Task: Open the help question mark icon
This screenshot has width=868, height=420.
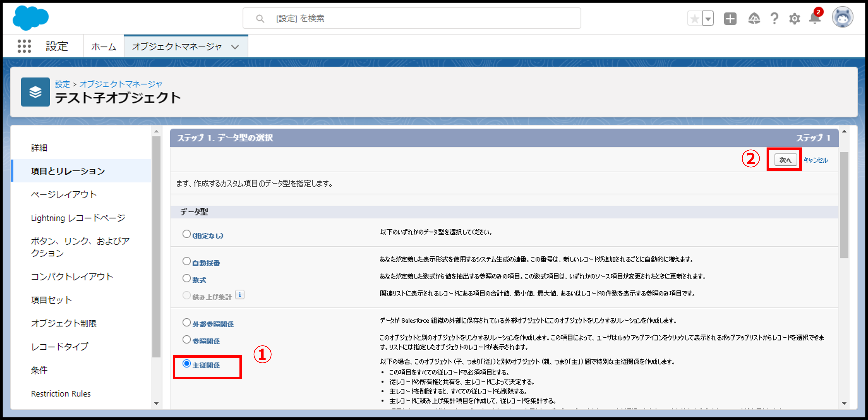Action: click(x=774, y=19)
